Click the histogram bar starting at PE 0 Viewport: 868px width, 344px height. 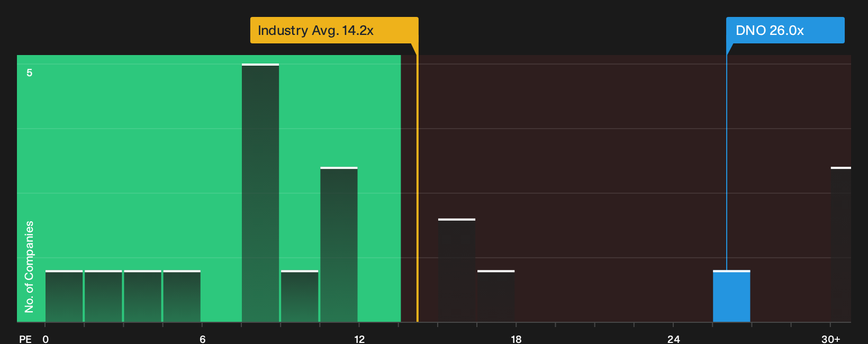click(64, 296)
